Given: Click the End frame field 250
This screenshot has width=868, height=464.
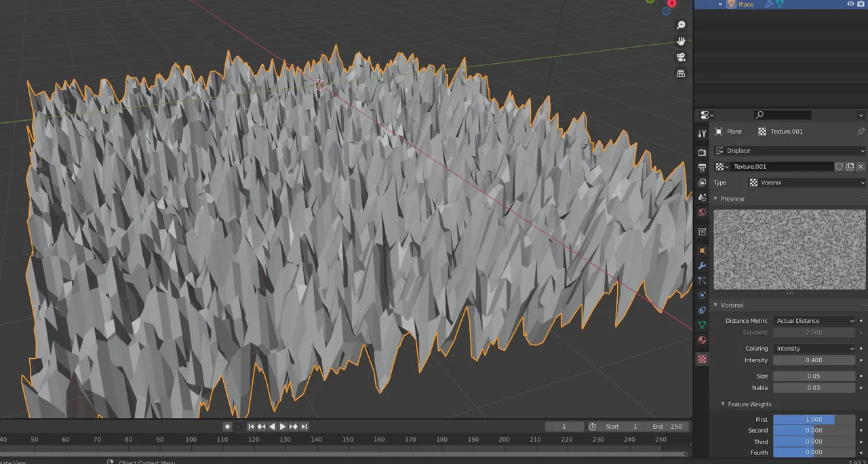Looking at the screenshot, I should pyautogui.click(x=668, y=427).
